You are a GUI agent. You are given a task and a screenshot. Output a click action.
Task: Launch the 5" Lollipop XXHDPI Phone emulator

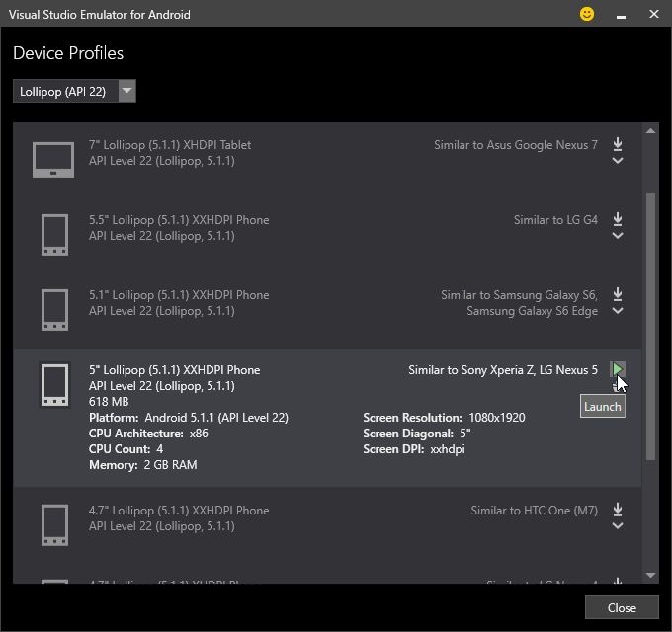point(618,370)
